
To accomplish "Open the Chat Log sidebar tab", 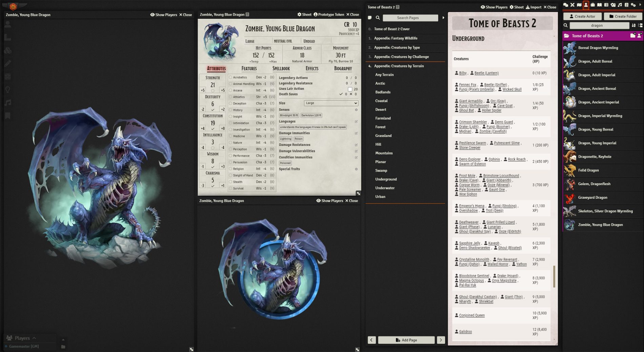I will click(566, 5).
